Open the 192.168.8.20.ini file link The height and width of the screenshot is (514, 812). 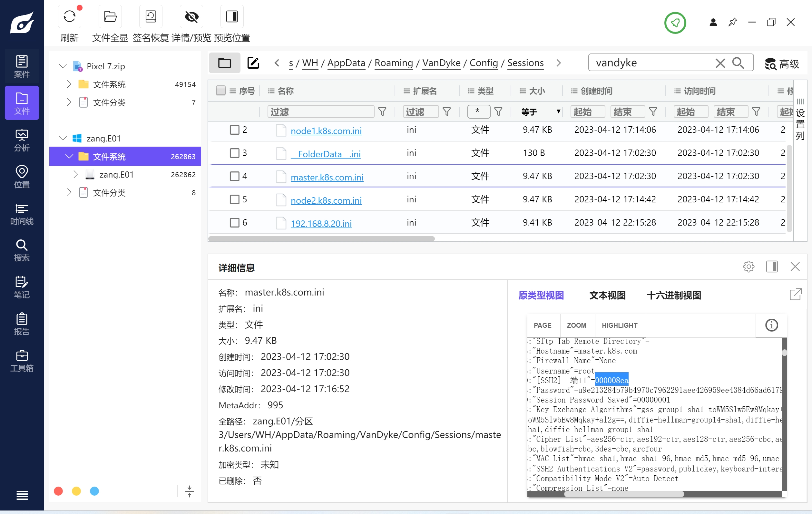coord(321,224)
